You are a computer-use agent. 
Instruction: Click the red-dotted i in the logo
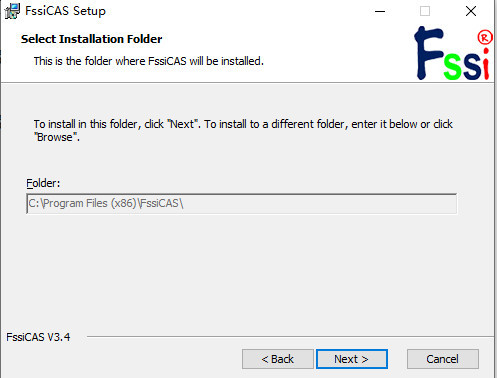tap(486, 64)
